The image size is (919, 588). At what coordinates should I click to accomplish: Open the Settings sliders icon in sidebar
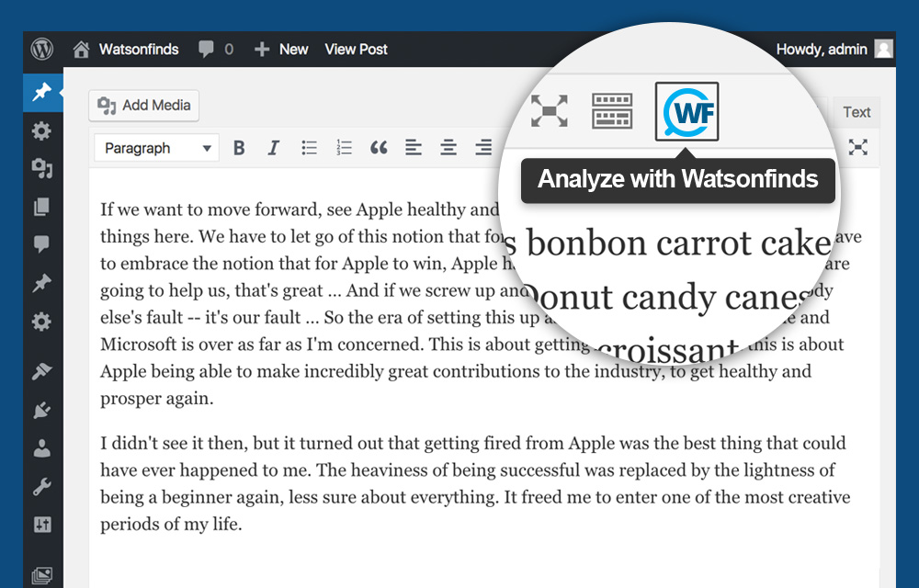pos(42,525)
